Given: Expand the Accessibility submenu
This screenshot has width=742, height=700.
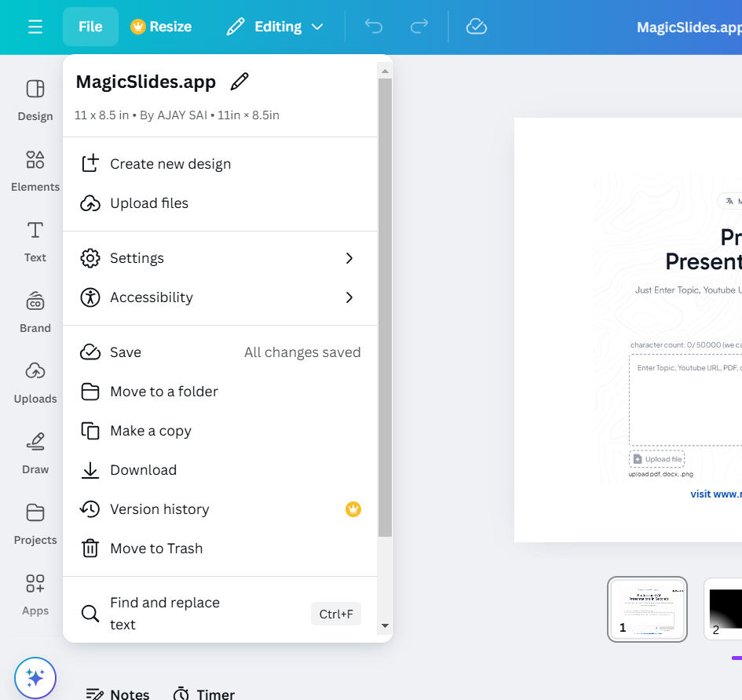Looking at the screenshot, I should (220, 297).
